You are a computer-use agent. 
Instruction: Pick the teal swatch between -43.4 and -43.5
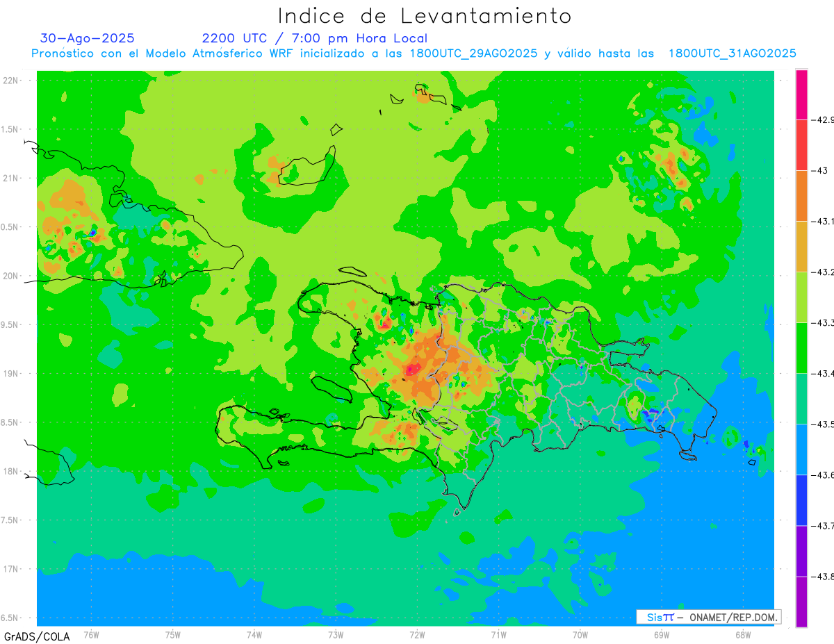coord(801,398)
